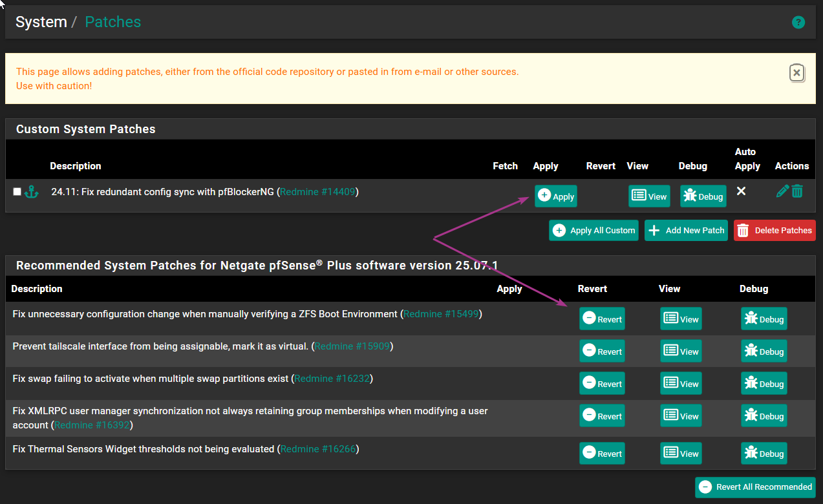Image resolution: width=823 pixels, height=504 pixels.
Task: Click the Custom System Patches panel heading
Action: [x=86, y=129]
